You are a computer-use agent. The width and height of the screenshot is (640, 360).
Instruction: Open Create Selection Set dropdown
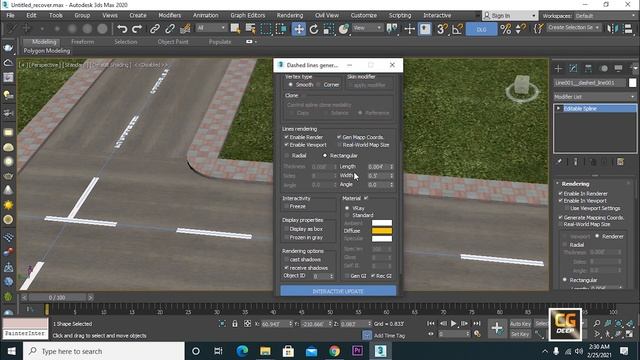point(573,28)
